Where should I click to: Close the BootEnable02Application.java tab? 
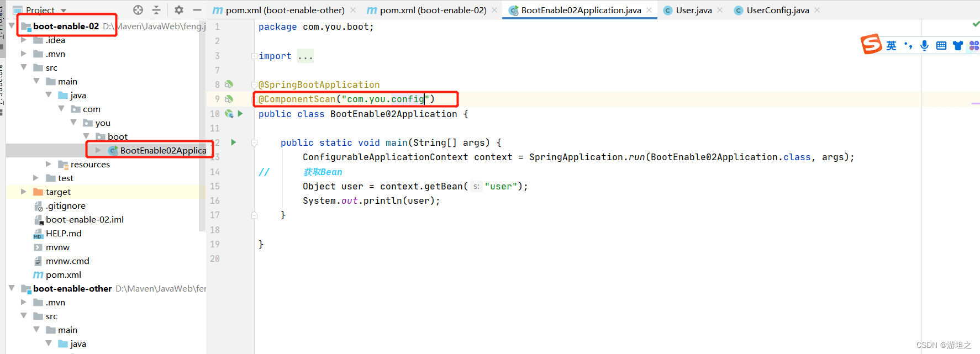(649, 10)
